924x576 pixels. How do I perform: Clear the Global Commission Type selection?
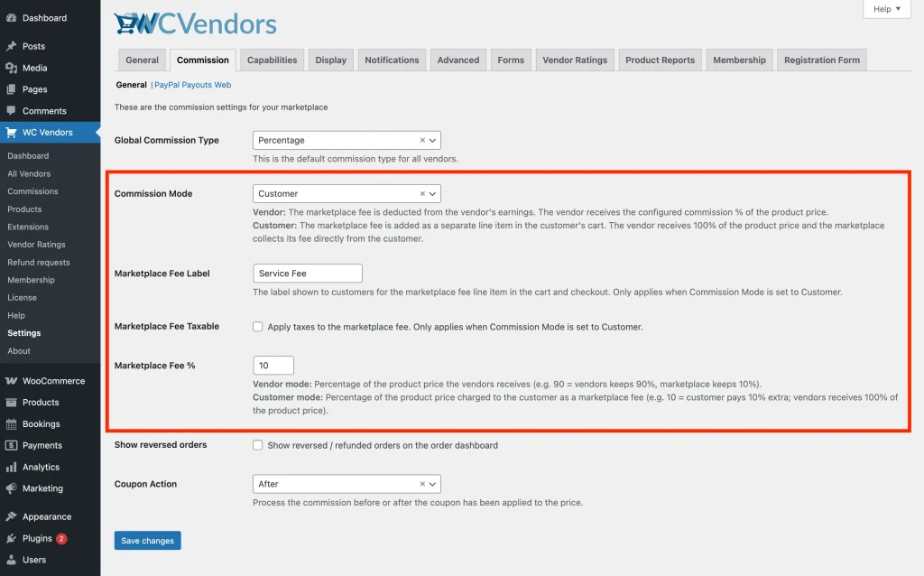(x=422, y=140)
